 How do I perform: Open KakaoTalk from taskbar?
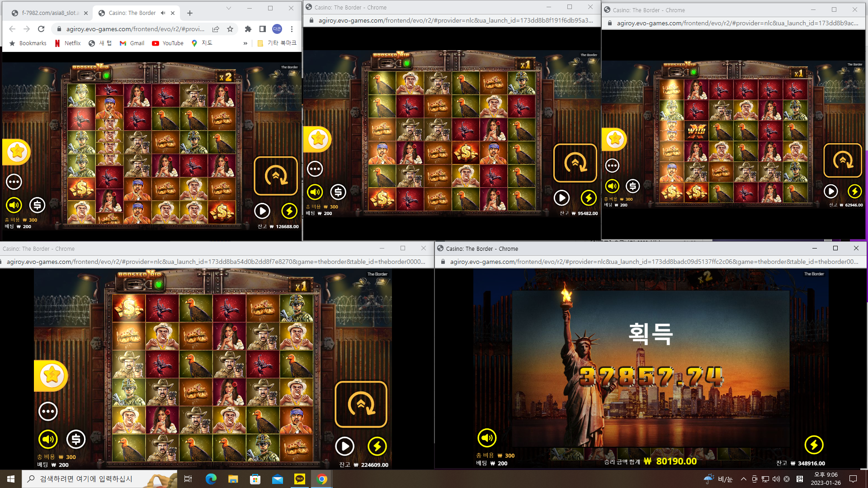point(300,479)
